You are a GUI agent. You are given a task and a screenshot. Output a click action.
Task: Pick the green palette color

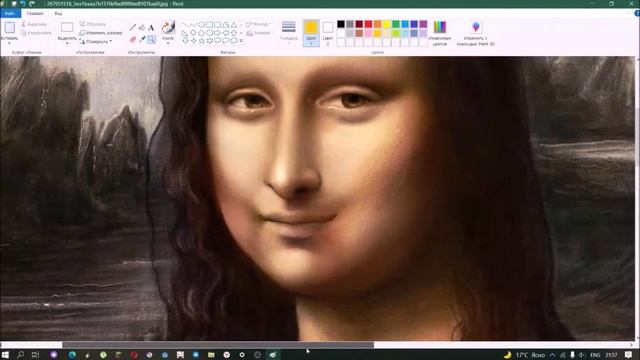pos(396,24)
